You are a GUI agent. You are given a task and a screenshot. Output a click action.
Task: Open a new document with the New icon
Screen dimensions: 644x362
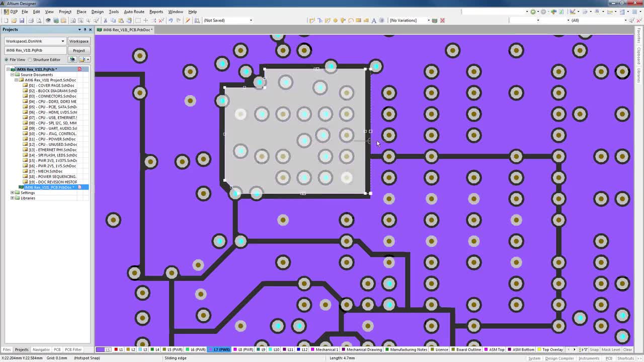click(x=6, y=20)
